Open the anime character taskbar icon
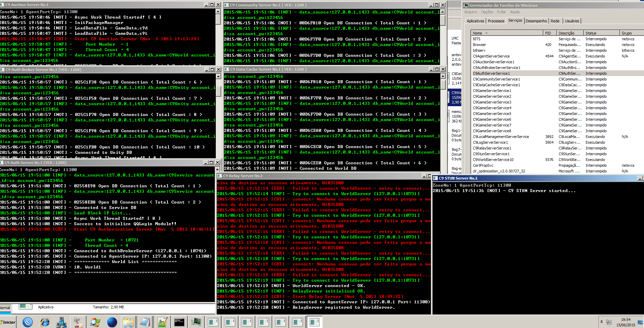Viewport: 644px width, 328px height. pyautogui.click(x=78, y=322)
